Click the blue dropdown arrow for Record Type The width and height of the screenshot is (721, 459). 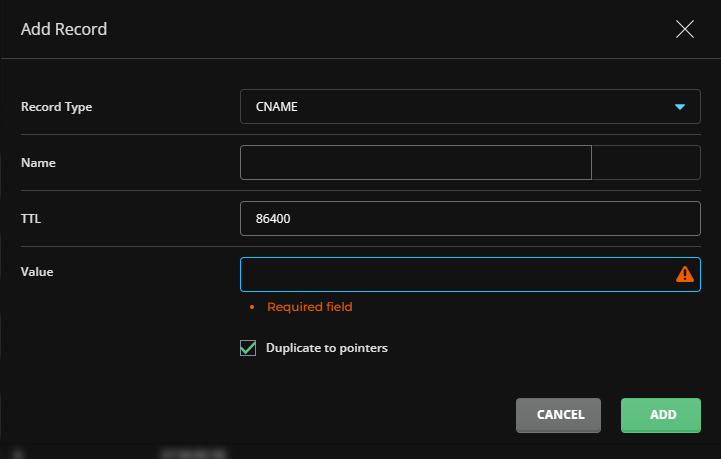click(680, 107)
